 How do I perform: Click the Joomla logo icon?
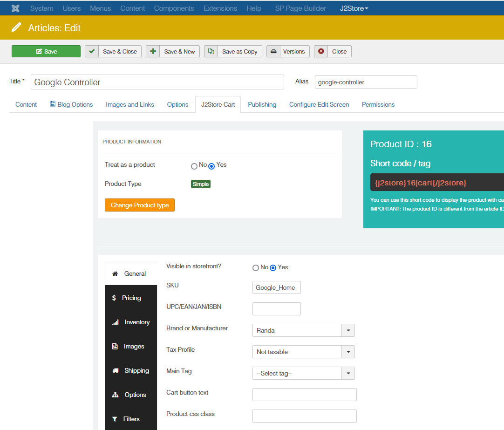tap(15, 8)
